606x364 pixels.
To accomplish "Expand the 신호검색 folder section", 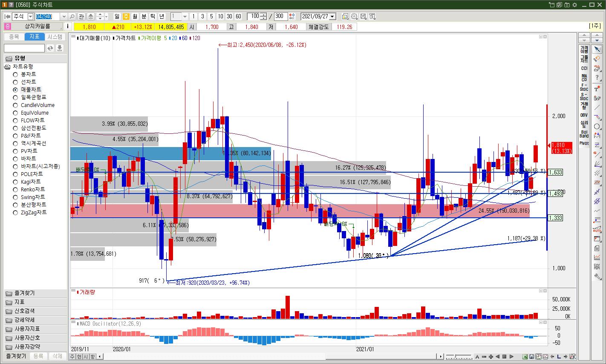I will [x=35, y=311].
